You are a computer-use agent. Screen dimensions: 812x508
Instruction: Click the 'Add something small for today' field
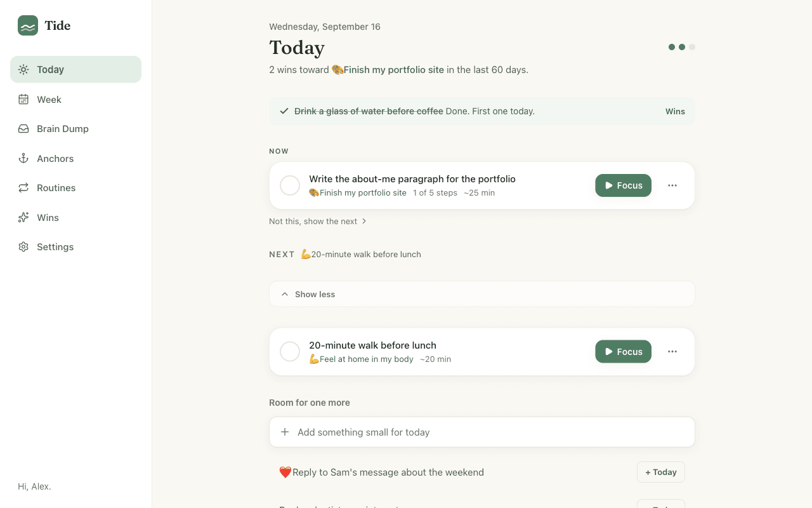tap(482, 432)
